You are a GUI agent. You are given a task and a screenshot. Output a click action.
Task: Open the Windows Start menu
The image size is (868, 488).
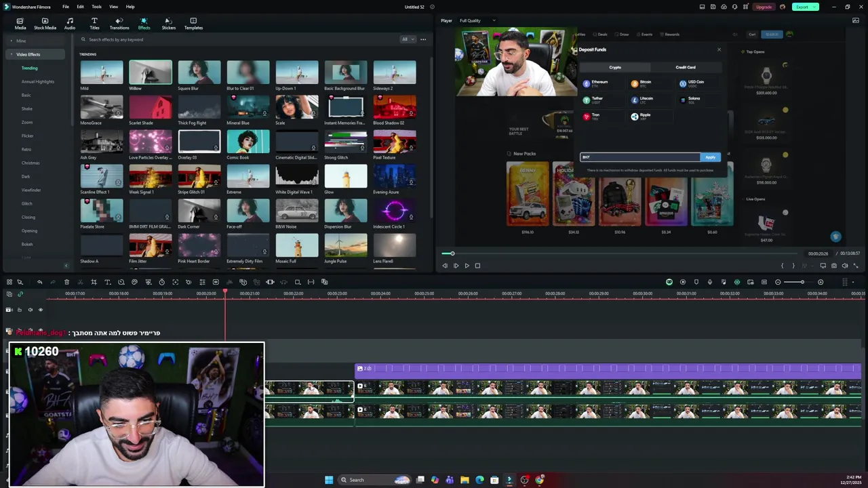pos(329,480)
